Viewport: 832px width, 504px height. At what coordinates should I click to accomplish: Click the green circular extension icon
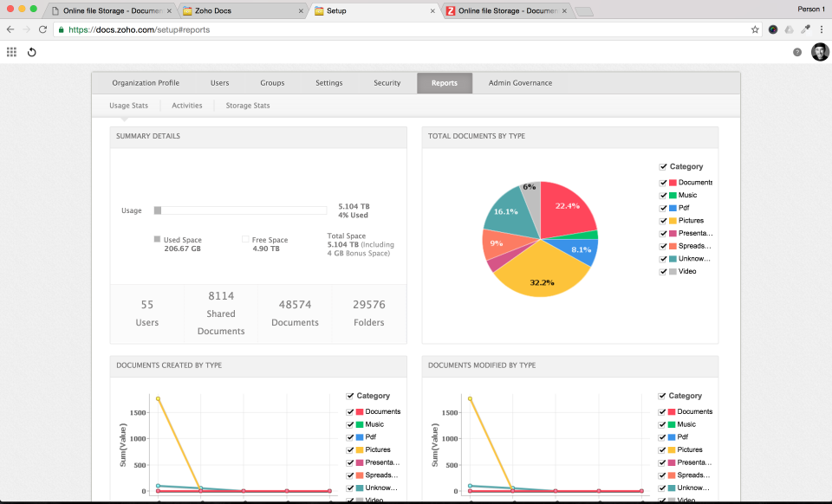pos(772,29)
